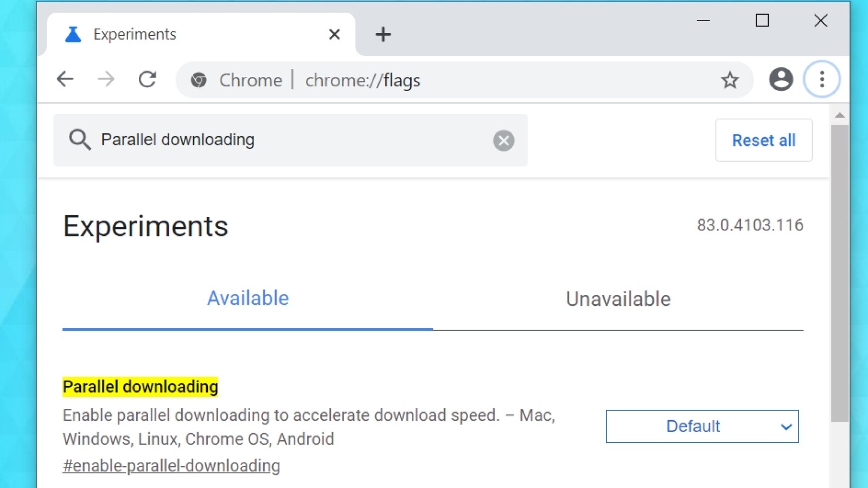Reload the chrome://flags page
Screen dimensions: 868x488
click(148, 79)
